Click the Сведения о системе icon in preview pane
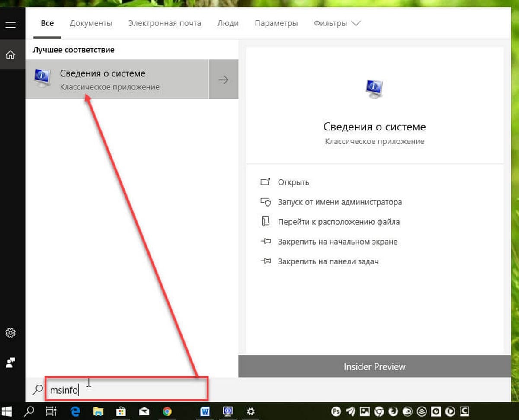The width and height of the screenshot is (519, 420). tap(375, 89)
